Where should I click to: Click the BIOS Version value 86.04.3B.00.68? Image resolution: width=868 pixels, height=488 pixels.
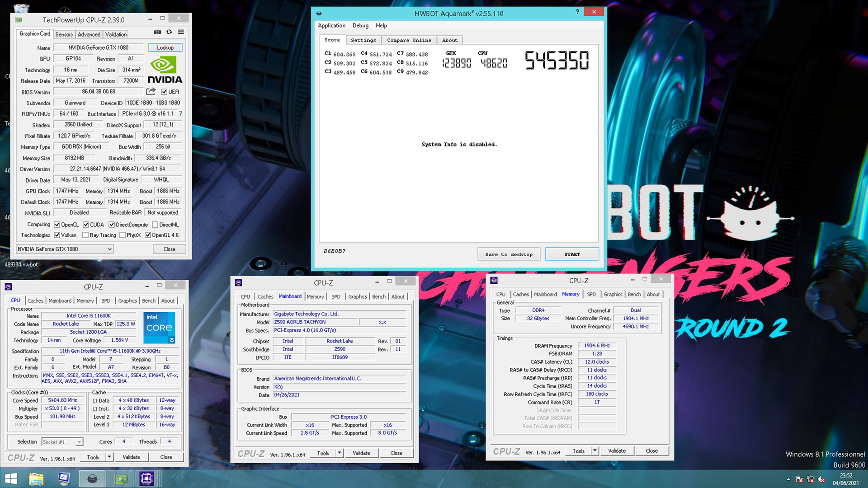pos(99,92)
